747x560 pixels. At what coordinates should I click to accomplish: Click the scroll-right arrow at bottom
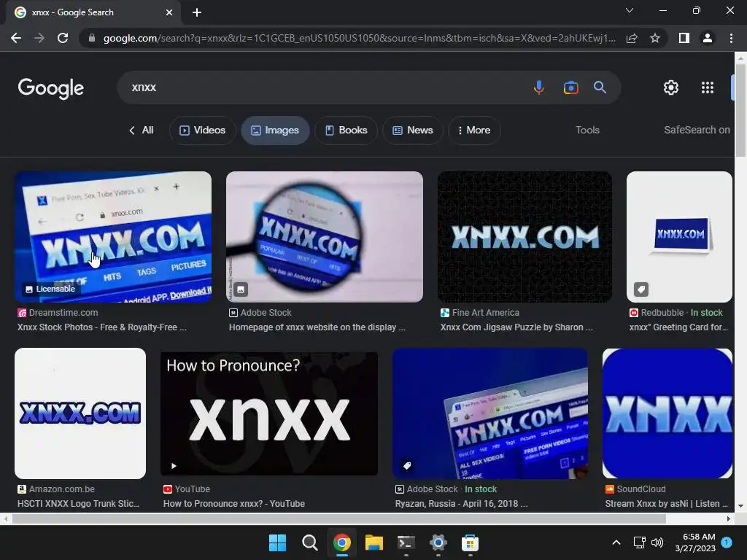729,518
